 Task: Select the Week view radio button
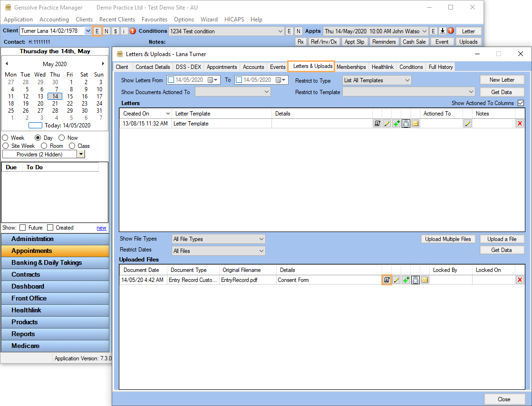tap(5, 138)
